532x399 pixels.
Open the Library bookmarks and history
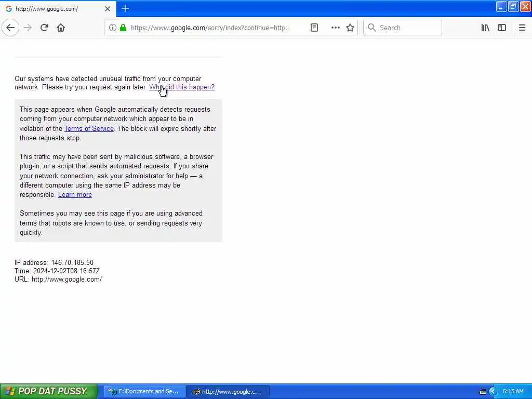485,28
